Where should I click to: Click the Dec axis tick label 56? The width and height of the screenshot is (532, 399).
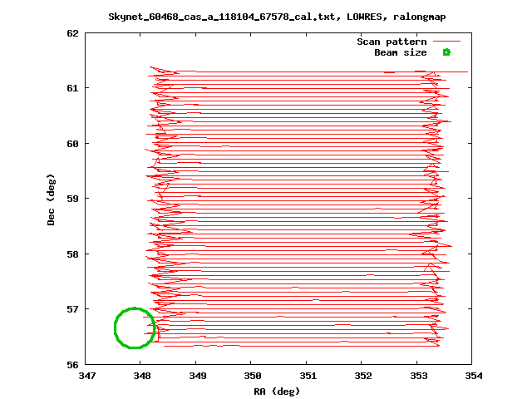(72, 365)
